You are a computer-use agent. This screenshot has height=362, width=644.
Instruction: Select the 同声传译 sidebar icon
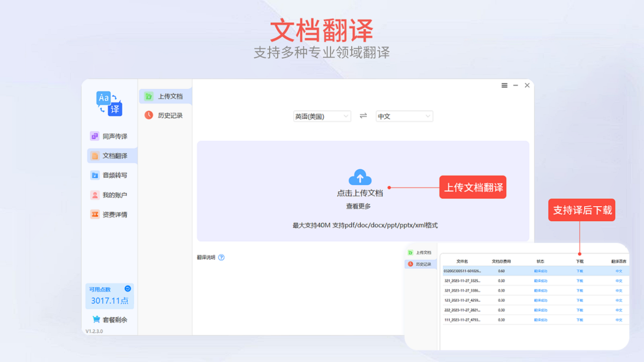click(x=95, y=136)
